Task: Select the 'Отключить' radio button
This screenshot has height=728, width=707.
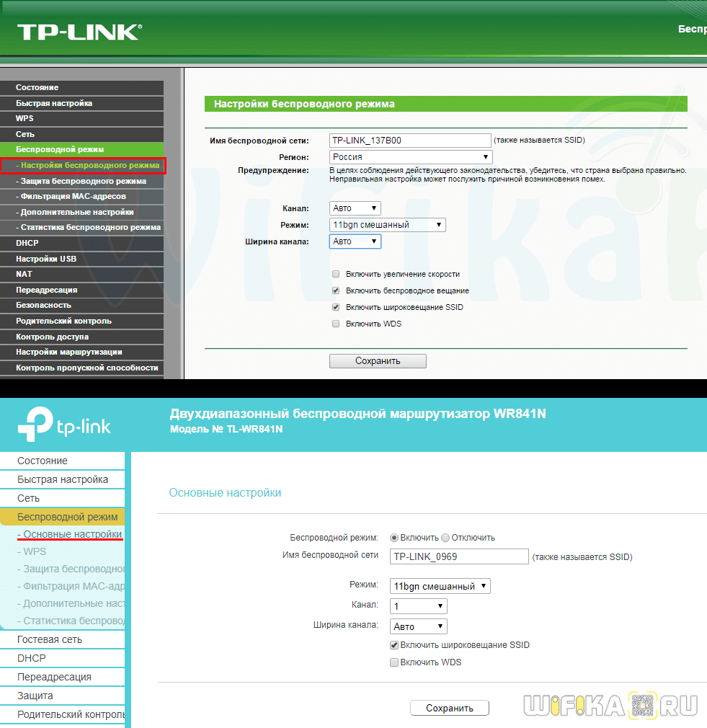Action: click(445, 538)
